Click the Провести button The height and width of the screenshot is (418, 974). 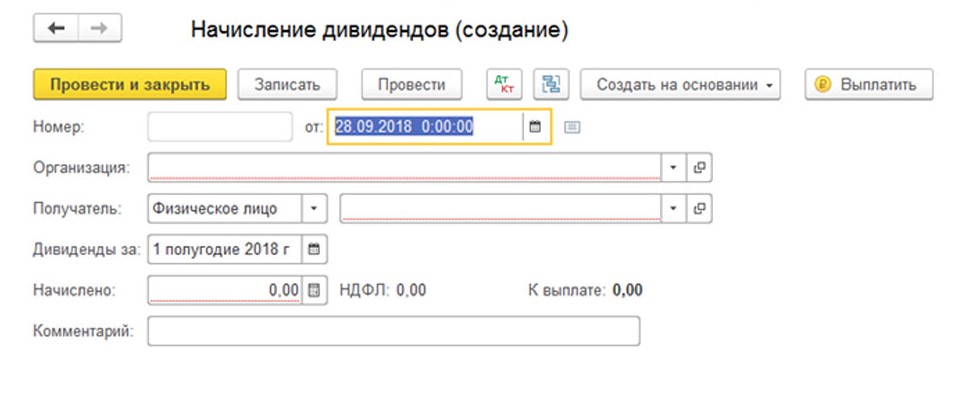tap(410, 85)
